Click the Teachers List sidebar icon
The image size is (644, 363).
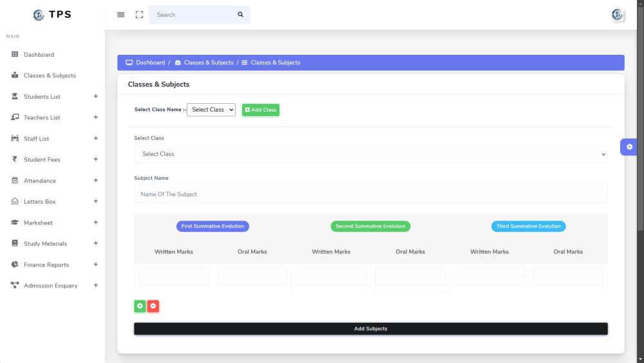pos(15,117)
